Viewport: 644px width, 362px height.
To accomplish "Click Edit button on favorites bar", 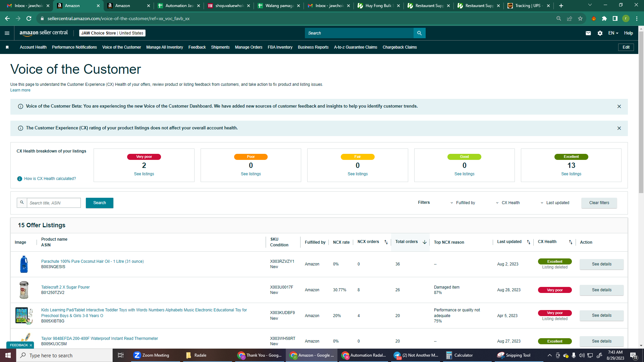I will coord(626,47).
